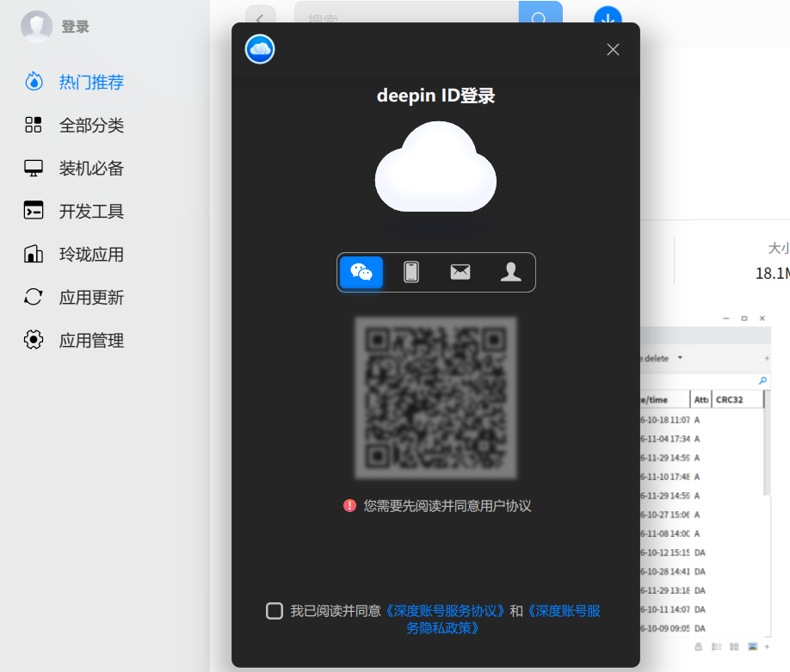Switch to email login method
The image size is (790, 672).
(460, 272)
